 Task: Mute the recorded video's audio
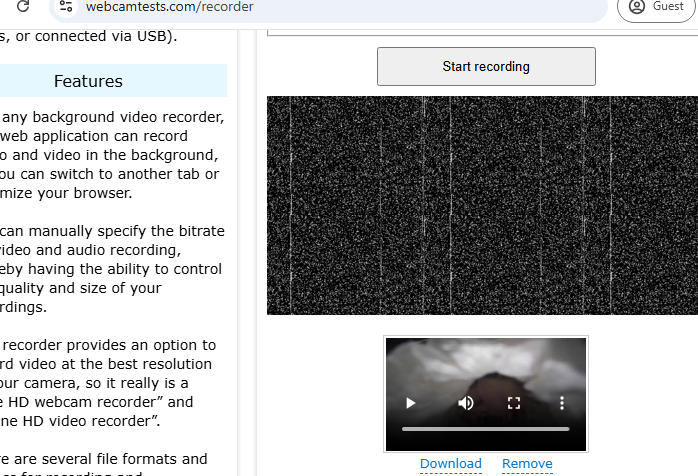click(466, 403)
